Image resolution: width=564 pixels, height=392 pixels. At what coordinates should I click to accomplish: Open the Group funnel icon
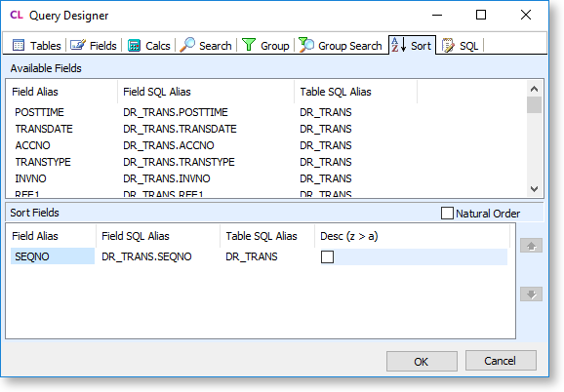click(249, 45)
